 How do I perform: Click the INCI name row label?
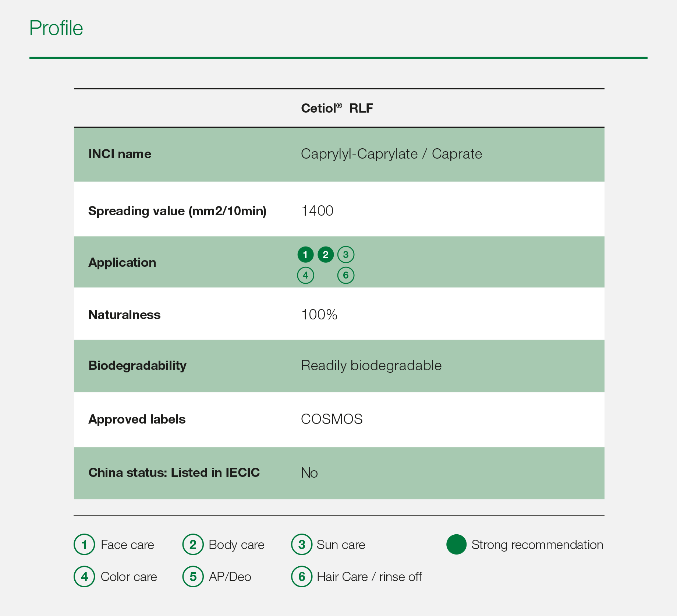tap(120, 154)
